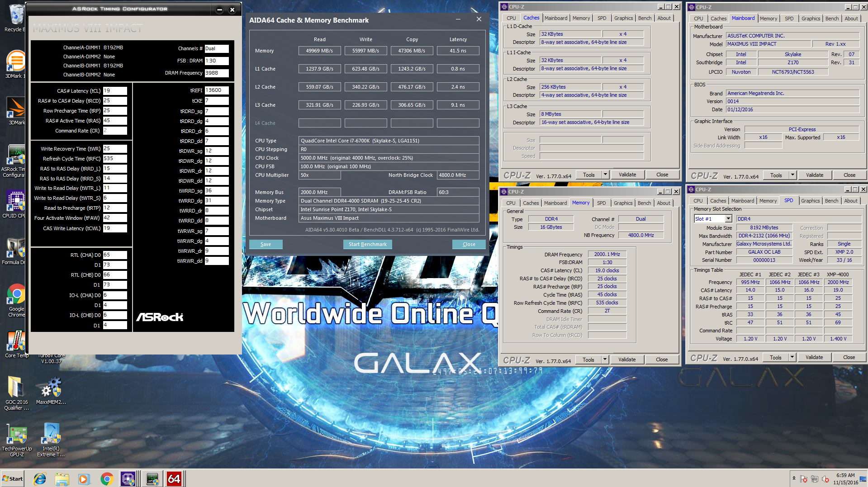Viewport: 868px width, 487px height.
Task: Click Start Benchmark in AIDA64
Action: (x=368, y=244)
